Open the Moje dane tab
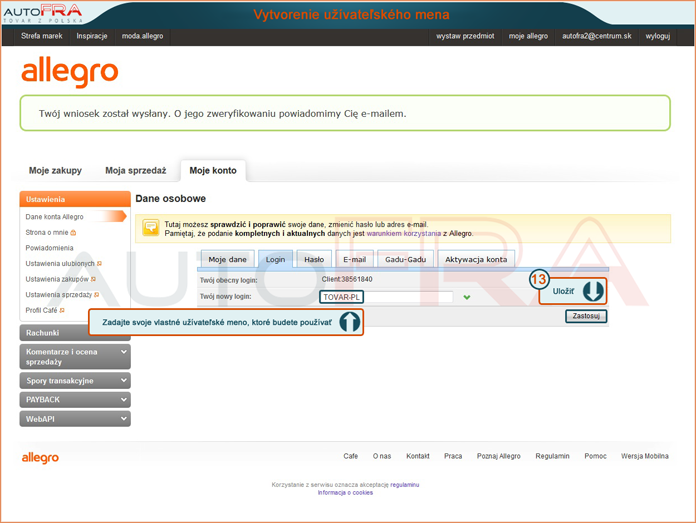The height and width of the screenshot is (523, 696). [228, 259]
